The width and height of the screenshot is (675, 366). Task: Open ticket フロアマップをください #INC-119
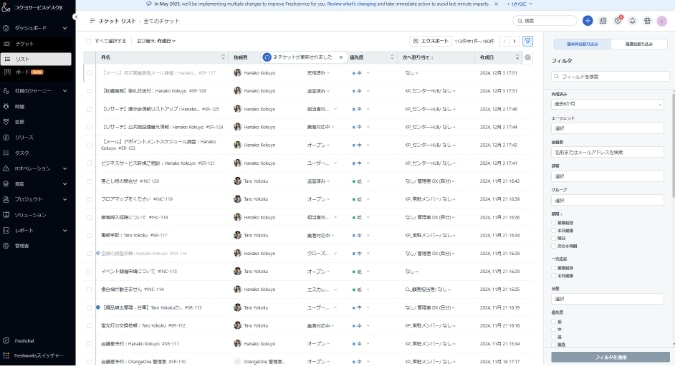pos(137,199)
